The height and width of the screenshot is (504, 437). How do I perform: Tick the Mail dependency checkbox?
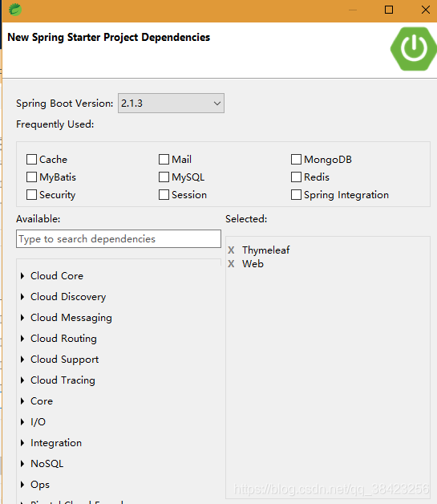164,160
